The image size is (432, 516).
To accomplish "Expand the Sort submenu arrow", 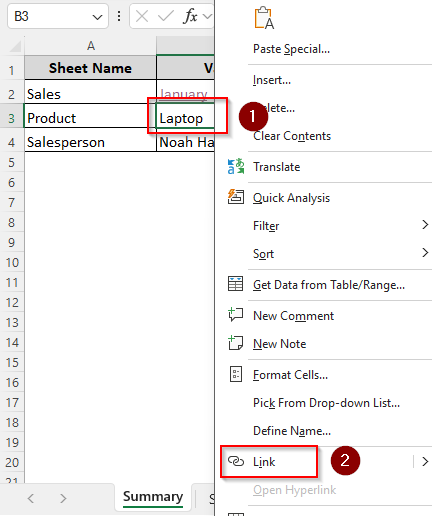I will [425, 252].
